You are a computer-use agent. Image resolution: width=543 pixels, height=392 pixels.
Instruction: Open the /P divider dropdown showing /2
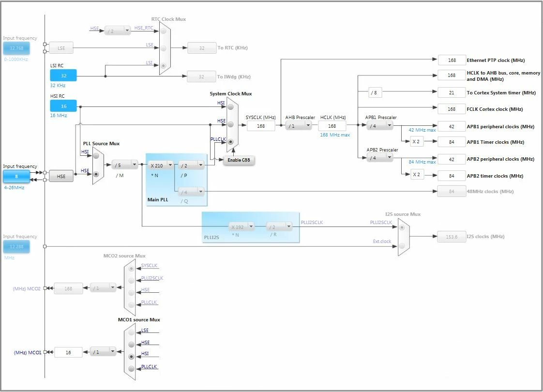191,166
